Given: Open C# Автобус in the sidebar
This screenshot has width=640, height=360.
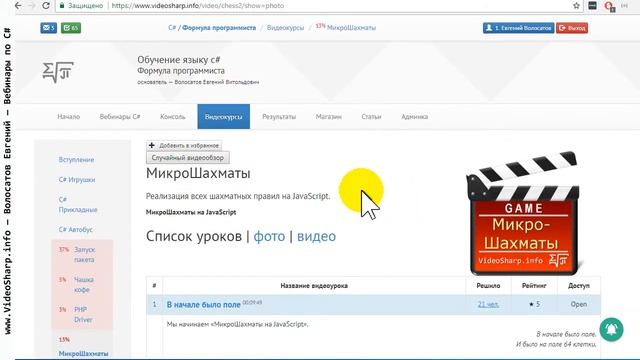Looking at the screenshot, I should 76,229.
